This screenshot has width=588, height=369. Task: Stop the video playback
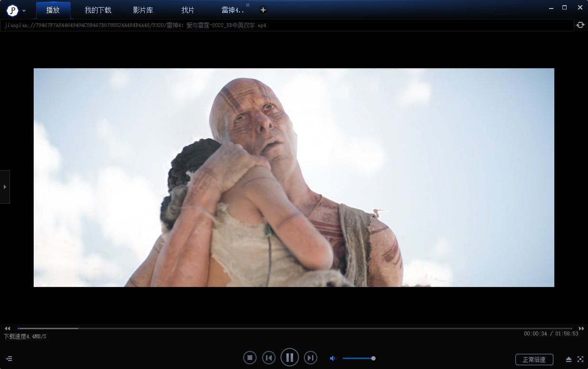click(250, 358)
